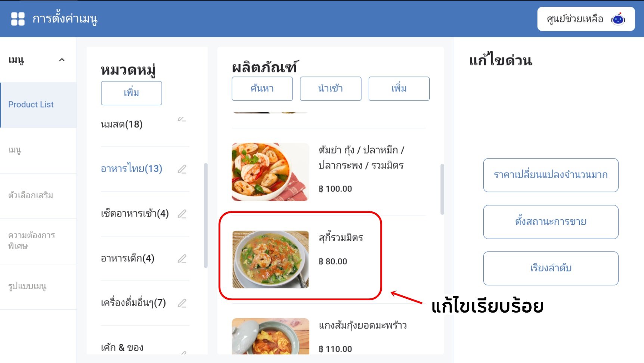Edit the อาหารเด็ก(4) category pencil icon
Image resolution: width=644 pixels, height=363 pixels.
coord(182,259)
